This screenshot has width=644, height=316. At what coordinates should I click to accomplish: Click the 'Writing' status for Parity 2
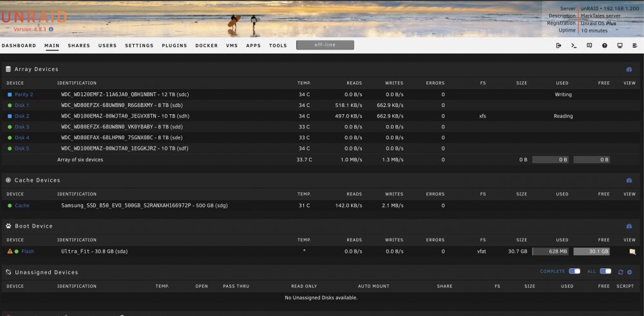point(563,95)
